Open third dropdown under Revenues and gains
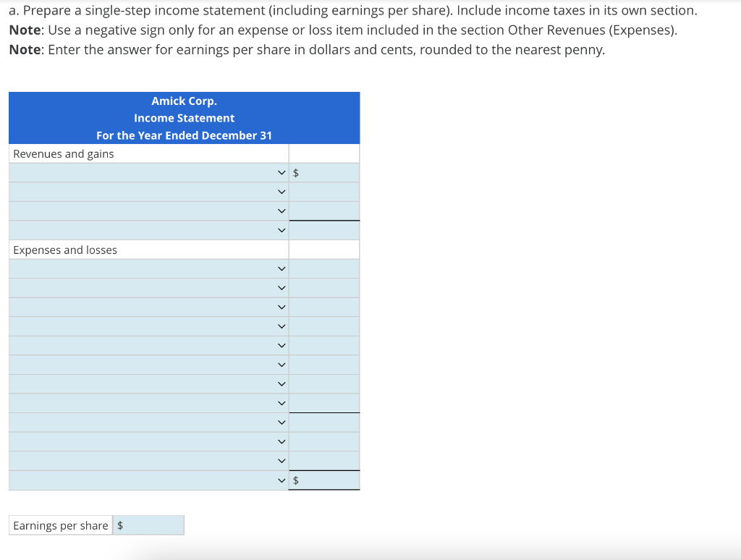 pos(148,211)
